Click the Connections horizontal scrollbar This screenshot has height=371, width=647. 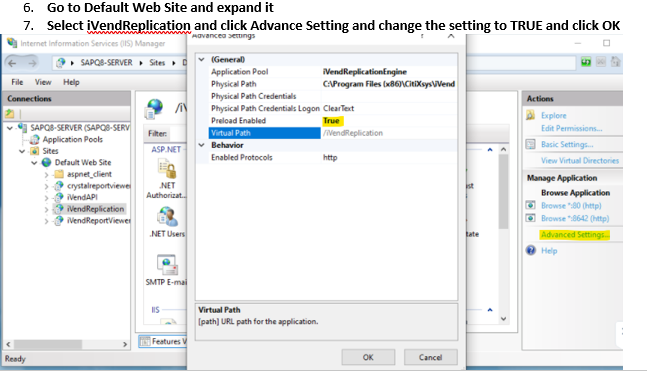point(68,344)
